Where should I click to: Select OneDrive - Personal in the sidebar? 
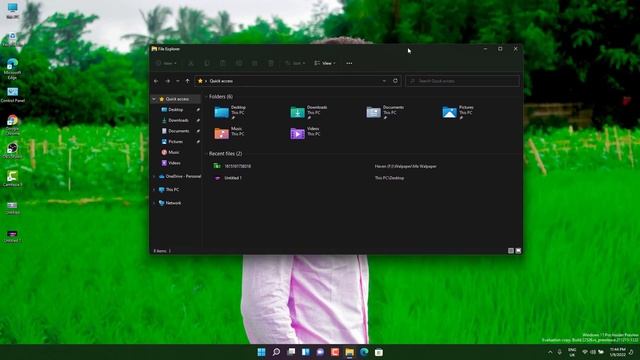pyautogui.click(x=183, y=176)
